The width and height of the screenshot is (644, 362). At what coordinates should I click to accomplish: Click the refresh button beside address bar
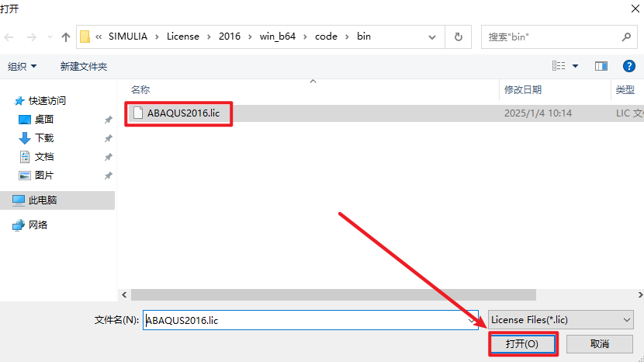(x=459, y=37)
